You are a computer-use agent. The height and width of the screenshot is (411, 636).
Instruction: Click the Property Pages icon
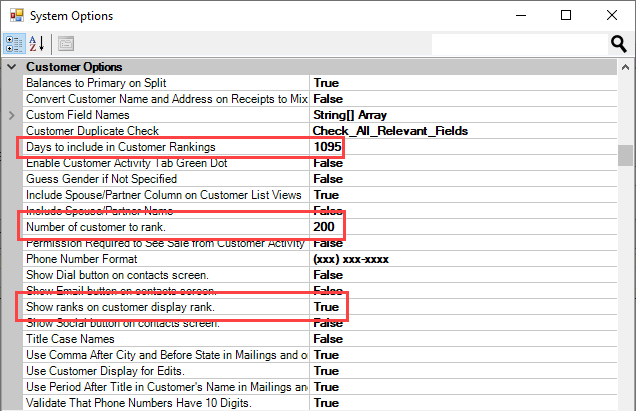pos(66,43)
